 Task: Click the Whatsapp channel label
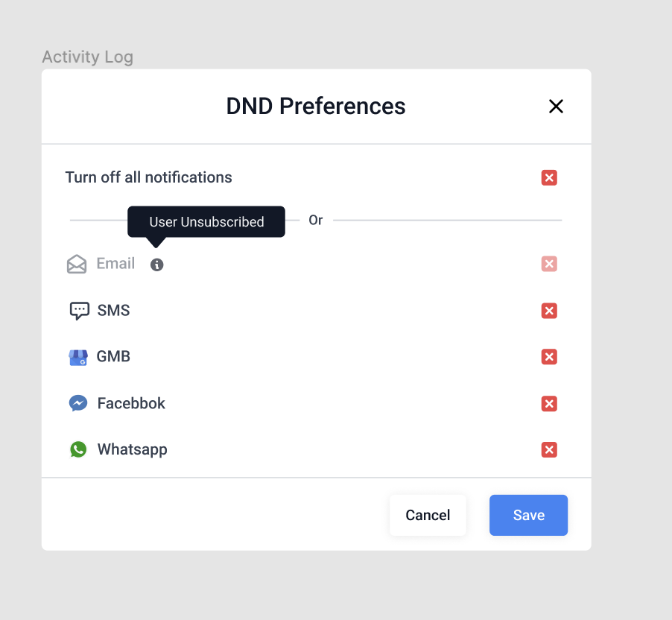[x=132, y=449]
